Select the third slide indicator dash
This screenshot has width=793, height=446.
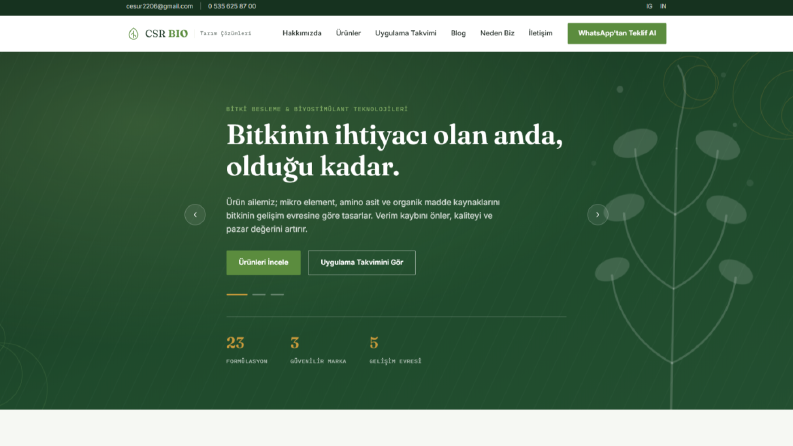point(277,294)
